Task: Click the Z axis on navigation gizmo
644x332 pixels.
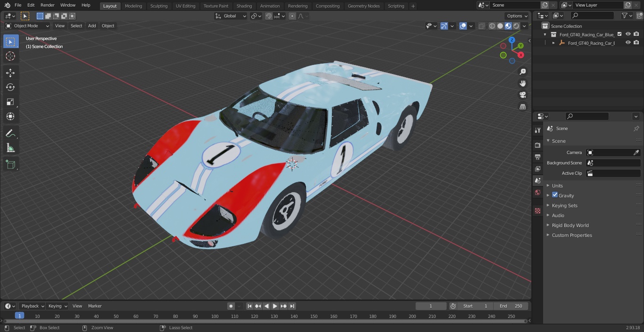Action: tap(512, 40)
